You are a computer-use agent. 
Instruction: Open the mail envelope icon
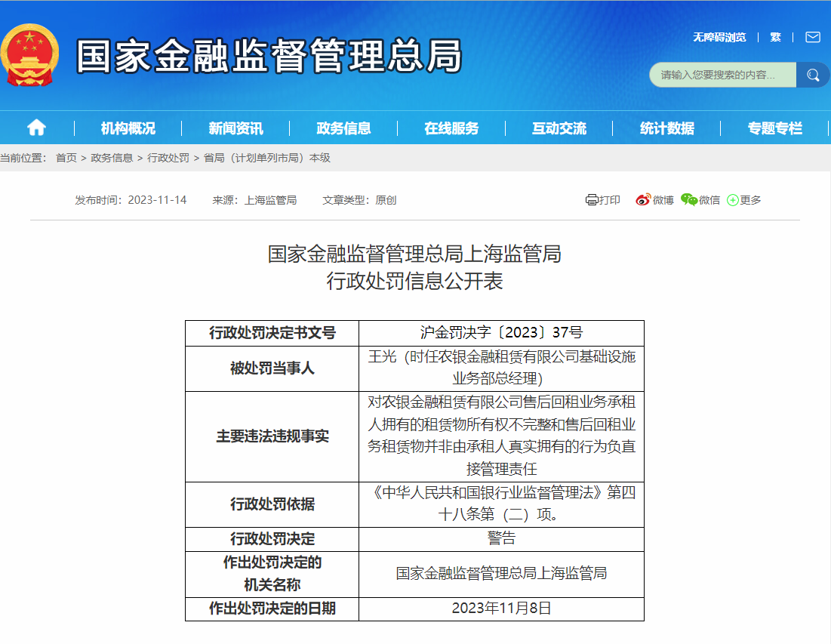click(812, 37)
